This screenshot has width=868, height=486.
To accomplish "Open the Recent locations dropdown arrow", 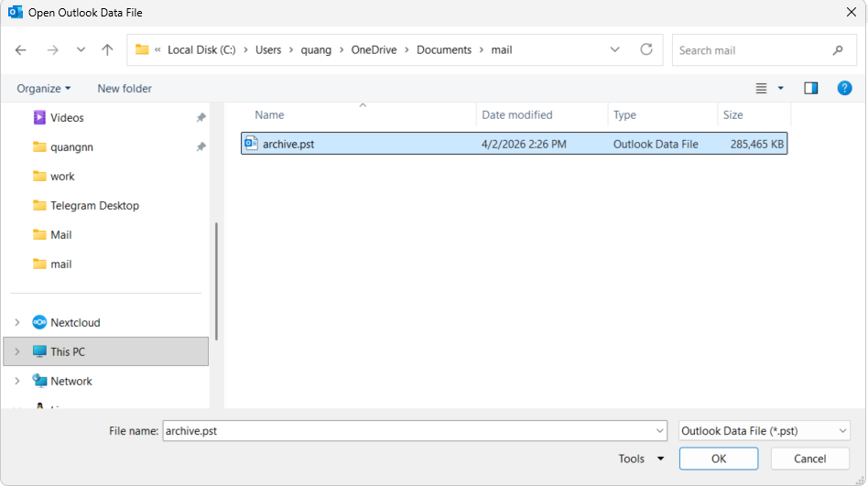I will click(x=81, y=49).
